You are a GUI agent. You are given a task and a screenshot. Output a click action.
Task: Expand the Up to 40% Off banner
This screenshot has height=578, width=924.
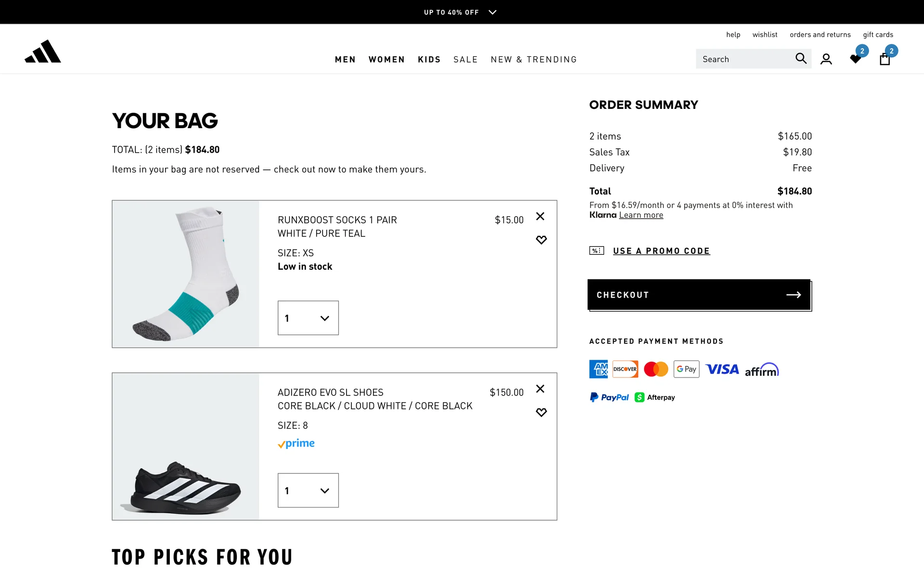(492, 13)
